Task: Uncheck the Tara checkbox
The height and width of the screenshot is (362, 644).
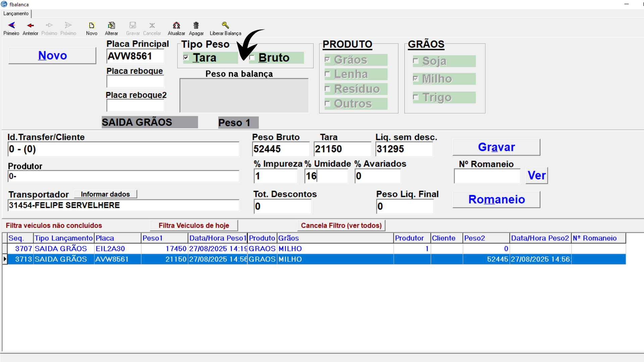Action: point(186,58)
